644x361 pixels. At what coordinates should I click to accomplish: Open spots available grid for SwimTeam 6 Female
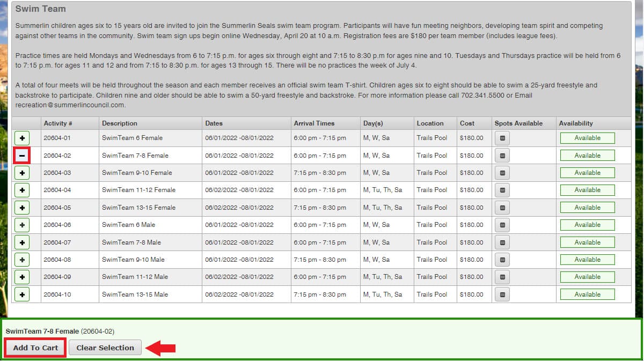[x=502, y=138]
